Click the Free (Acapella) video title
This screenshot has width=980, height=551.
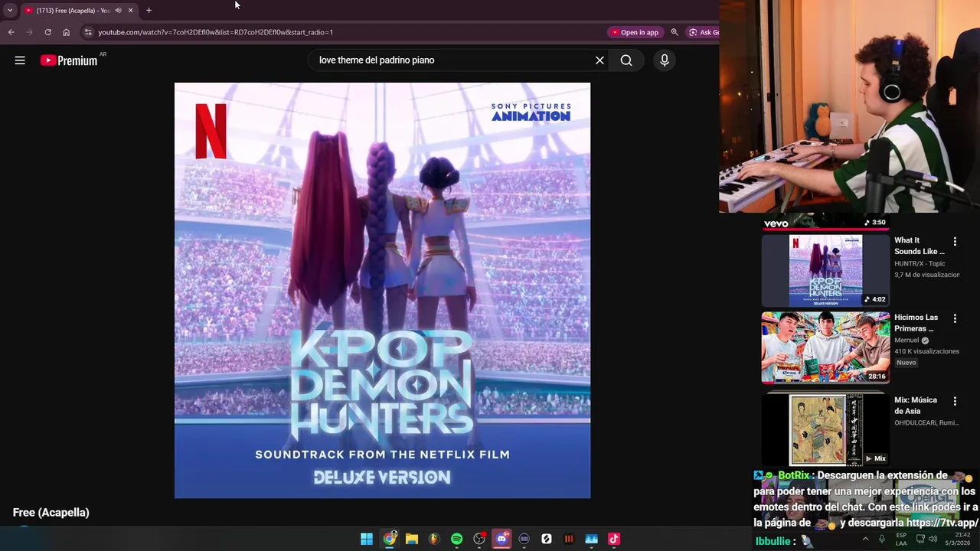pyautogui.click(x=51, y=513)
